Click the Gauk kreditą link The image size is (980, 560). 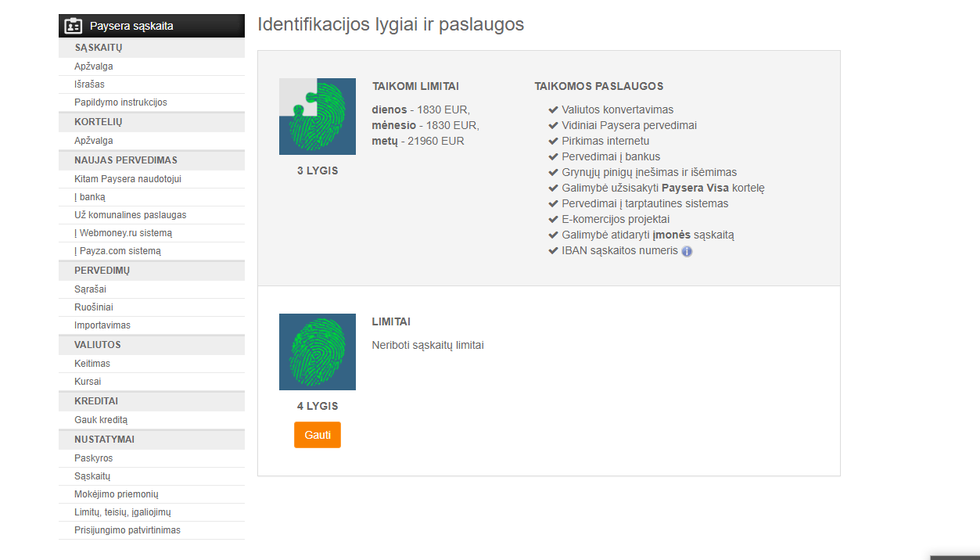click(x=101, y=420)
